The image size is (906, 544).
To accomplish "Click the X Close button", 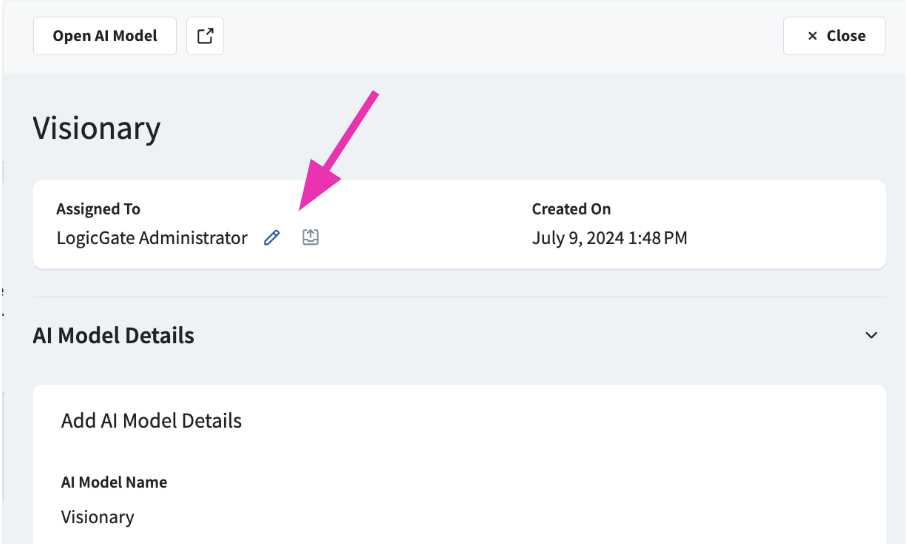I will 834,36.
